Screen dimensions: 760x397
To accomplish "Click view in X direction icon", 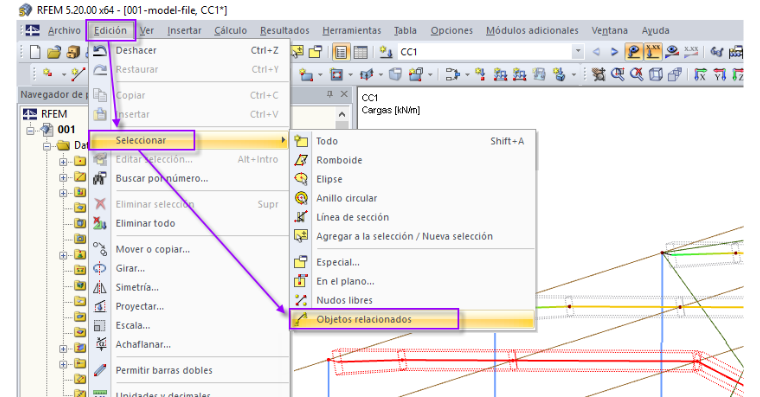I will coord(700,74).
